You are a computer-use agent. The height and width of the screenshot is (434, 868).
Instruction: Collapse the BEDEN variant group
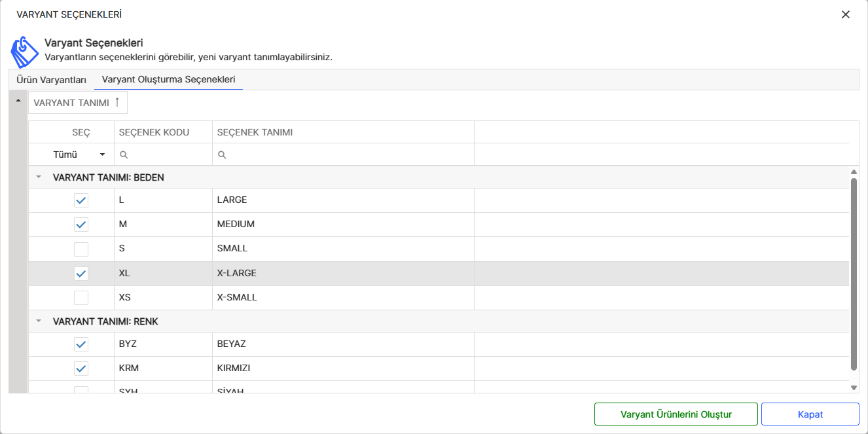pos(39,177)
